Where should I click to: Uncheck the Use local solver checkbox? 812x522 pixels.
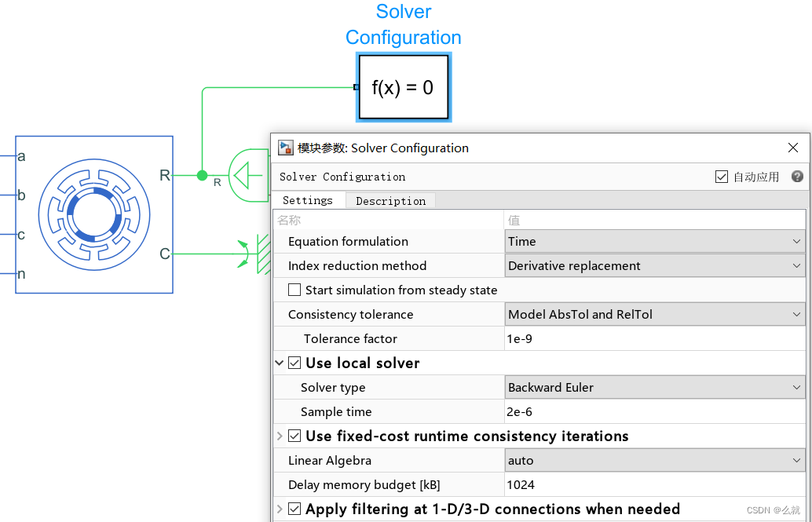pos(294,363)
